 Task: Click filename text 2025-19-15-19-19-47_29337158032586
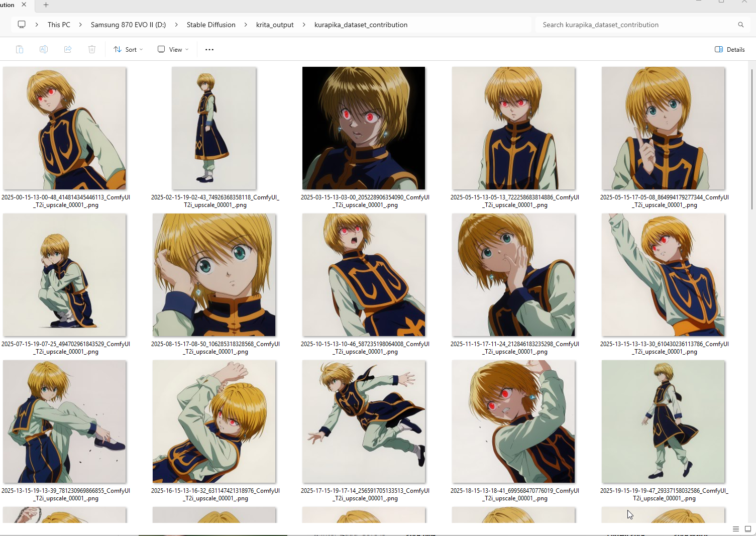[x=664, y=494]
